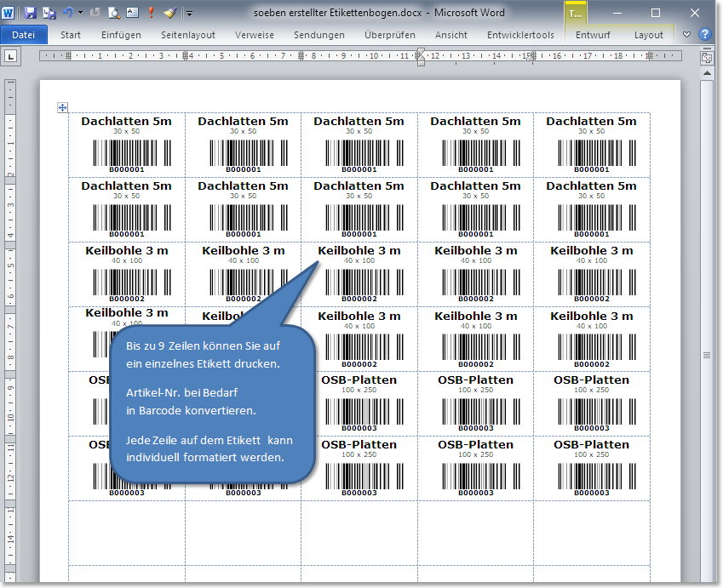Go to the Sendungen tab
The image size is (723, 588).
319,35
